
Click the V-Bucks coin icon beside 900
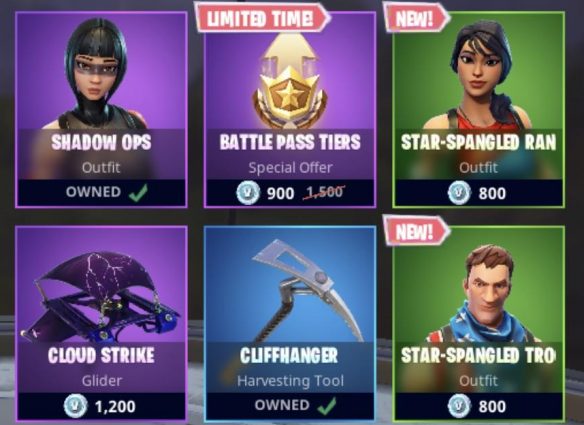[x=248, y=193]
